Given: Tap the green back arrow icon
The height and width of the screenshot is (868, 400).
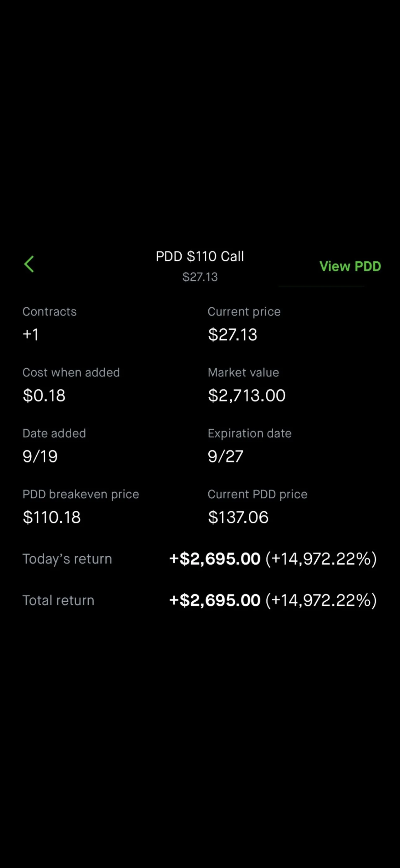Looking at the screenshot, I should (29, 264).
